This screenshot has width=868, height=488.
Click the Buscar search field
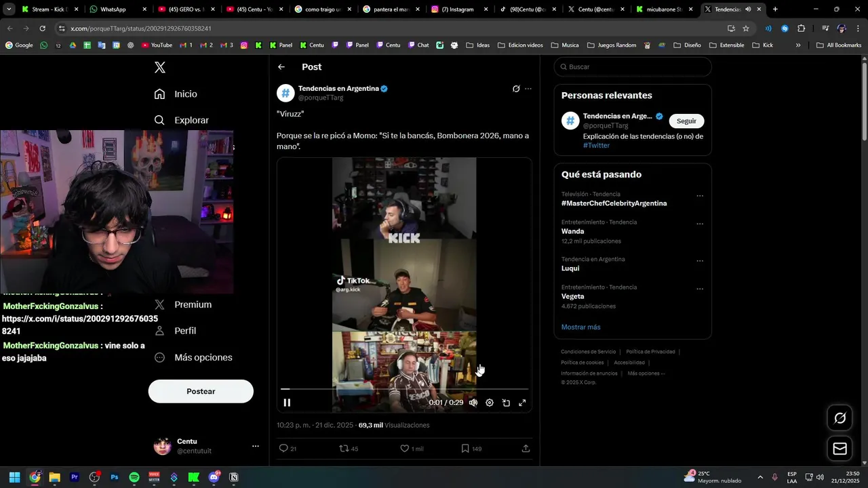(633, 67)
